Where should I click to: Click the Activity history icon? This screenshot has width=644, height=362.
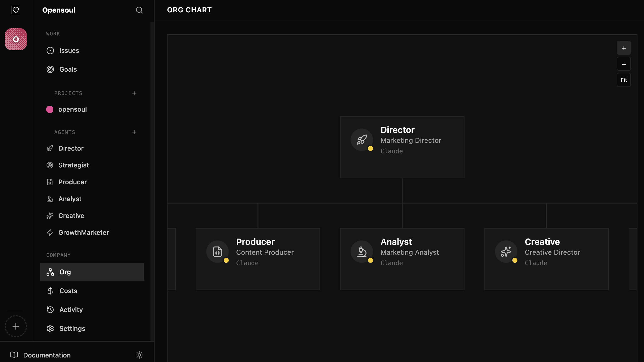(x=50, y=309)
